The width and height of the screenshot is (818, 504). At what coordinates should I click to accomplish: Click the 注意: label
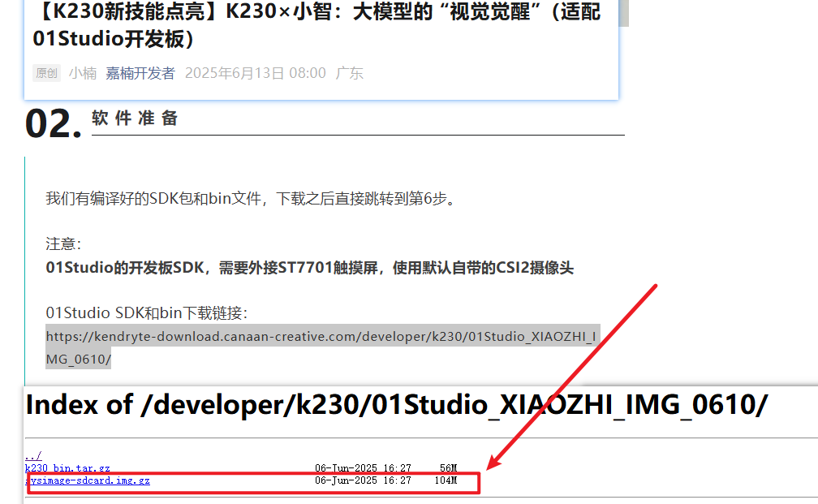tap(63, 243)
